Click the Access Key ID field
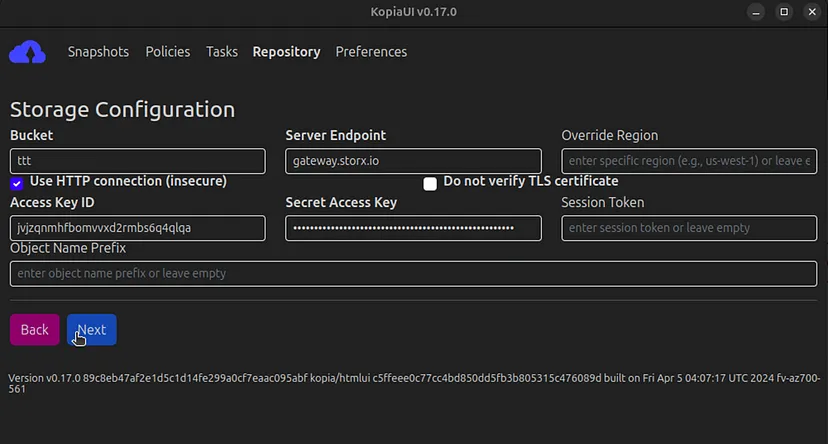 tap(137, 228)
